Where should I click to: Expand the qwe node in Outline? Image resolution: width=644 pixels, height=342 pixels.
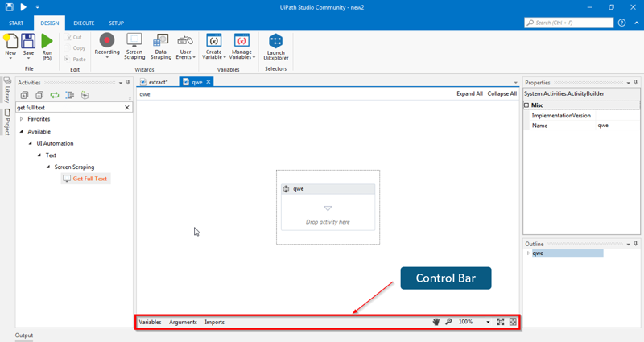tap(528, 253)
